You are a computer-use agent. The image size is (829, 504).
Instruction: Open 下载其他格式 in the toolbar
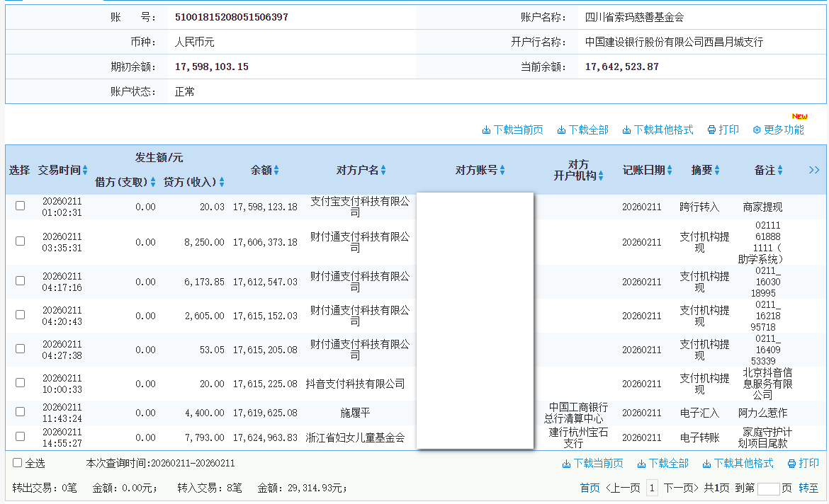(626, 130)
